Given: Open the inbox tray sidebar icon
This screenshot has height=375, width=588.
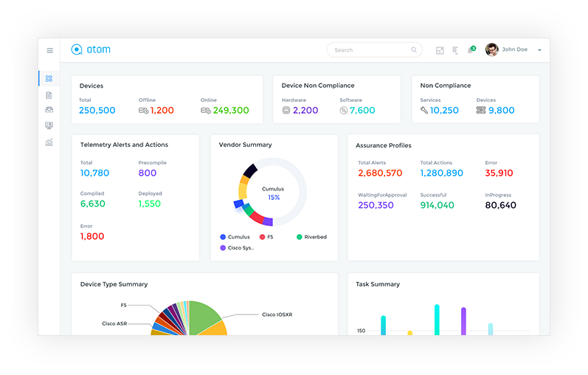Looking at the screenshot, I should coord(49,109).
